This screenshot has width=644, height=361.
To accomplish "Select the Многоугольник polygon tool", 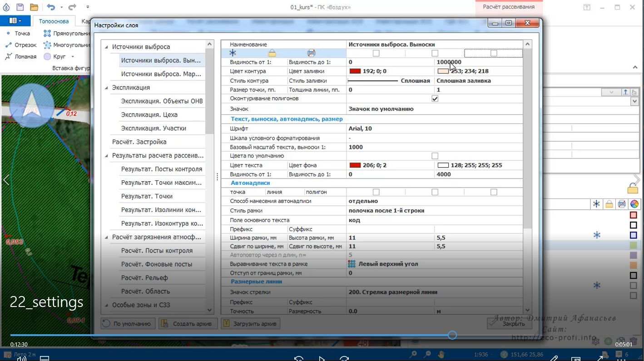I will 67,45.
